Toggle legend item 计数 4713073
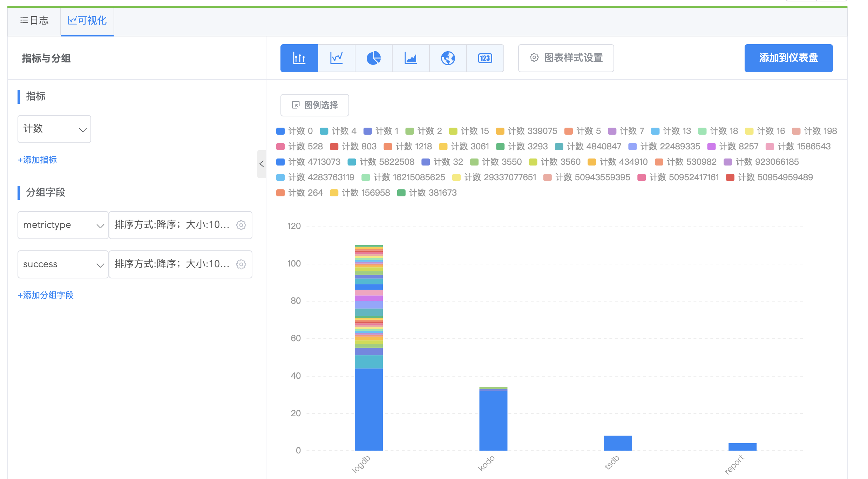Image resolution: width=868 pixels, height=479 pixels. coord(308,162)
